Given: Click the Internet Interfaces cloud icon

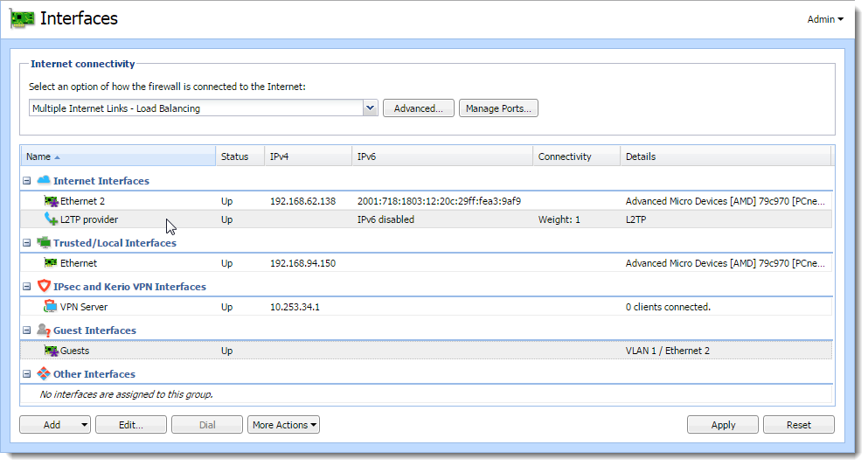Looking at the screenshot, I should (x=43, y=180).
